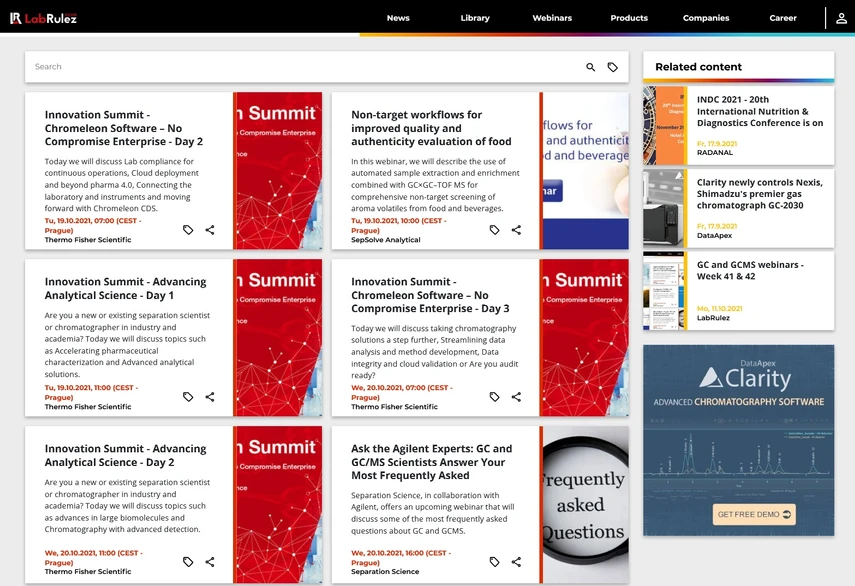Open Innovation Summit Chromeleon Day 3 title
The image size is (855, 586).
click(430, 295)
